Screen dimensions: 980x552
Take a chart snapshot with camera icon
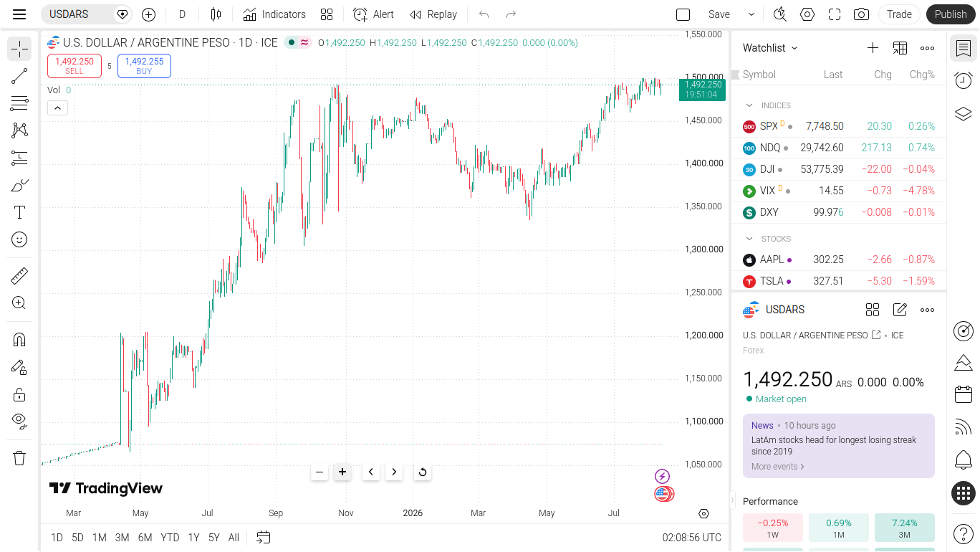[861, 14]
